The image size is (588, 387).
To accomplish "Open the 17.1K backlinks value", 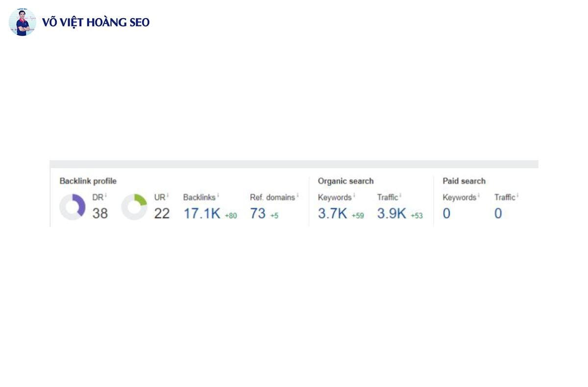I will 202,214.
